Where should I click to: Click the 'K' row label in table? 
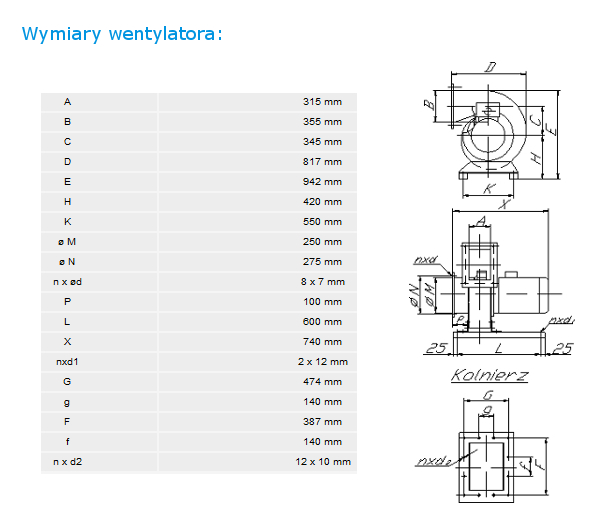pos(67,222)
